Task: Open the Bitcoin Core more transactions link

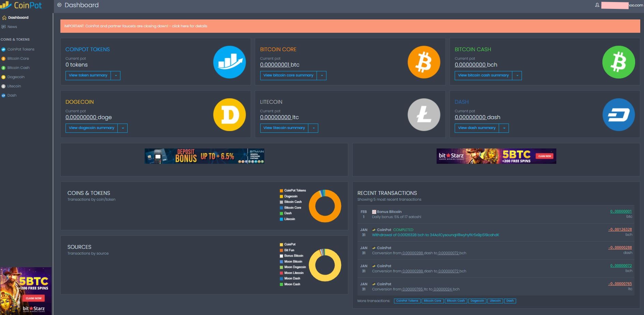Action: [x=433, y=301]
